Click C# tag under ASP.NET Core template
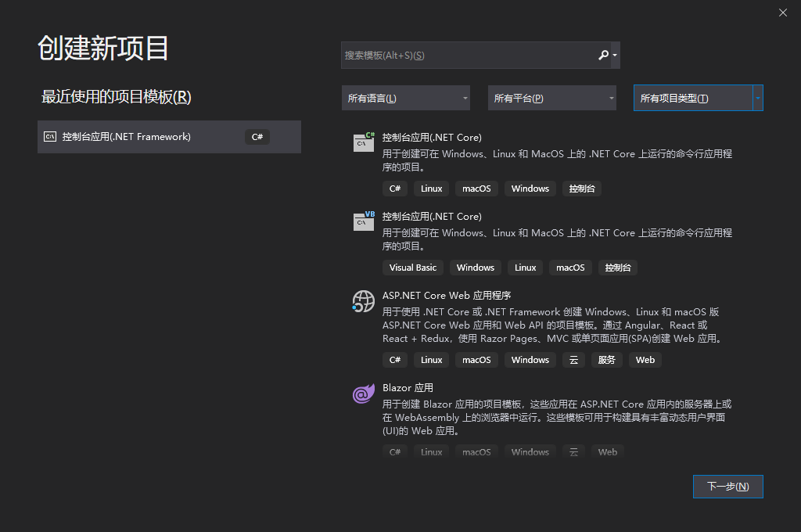The image size is (801, 532). [x=395, y=360]
